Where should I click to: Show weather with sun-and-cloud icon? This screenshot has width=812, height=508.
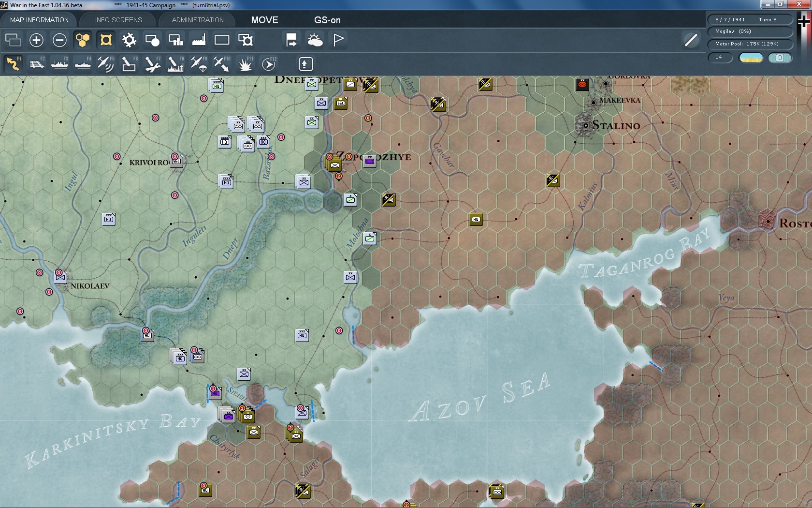coord(315,40)
